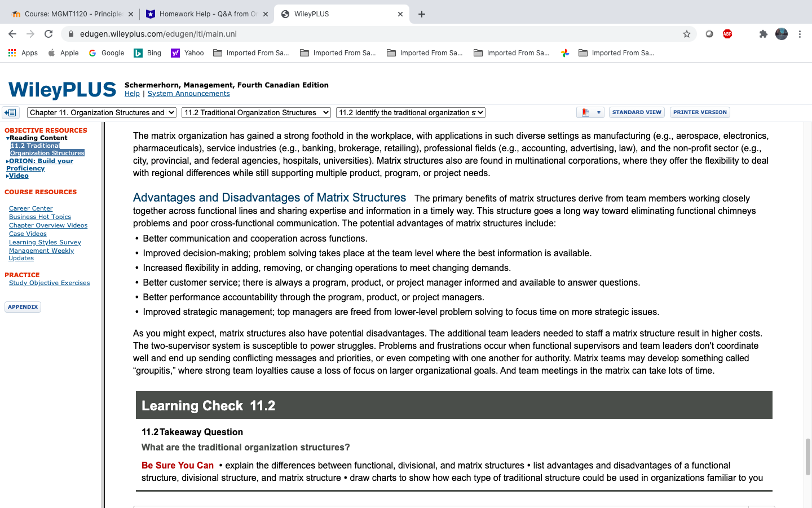The width and height of the screenshot is (812, 508).
Task: Switch to the Course: MGMT1120 tab
Action: click(73, 14)
